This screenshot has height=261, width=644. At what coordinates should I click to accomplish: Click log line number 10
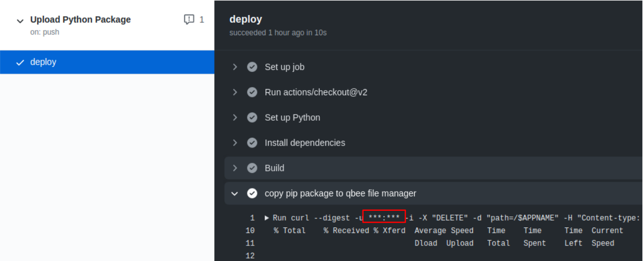[250, 230]
